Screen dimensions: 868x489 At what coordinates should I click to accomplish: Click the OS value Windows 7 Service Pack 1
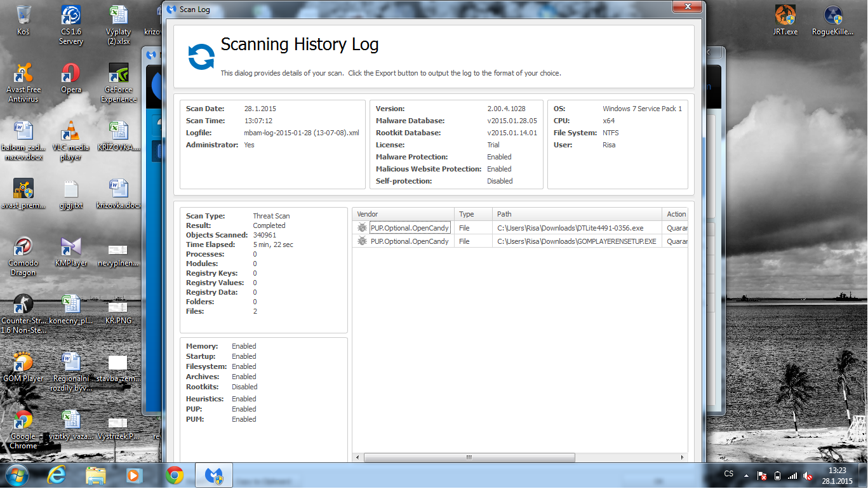pos(642,109)
